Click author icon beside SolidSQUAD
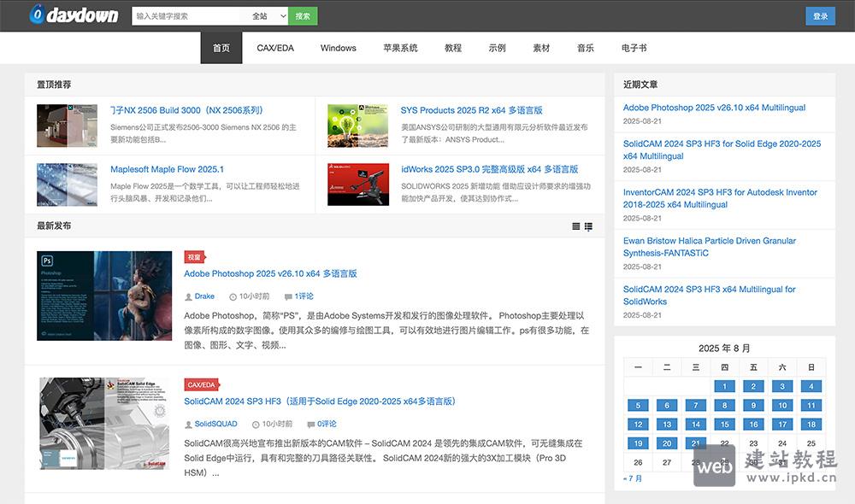855x504 pixels. point(189,425)
